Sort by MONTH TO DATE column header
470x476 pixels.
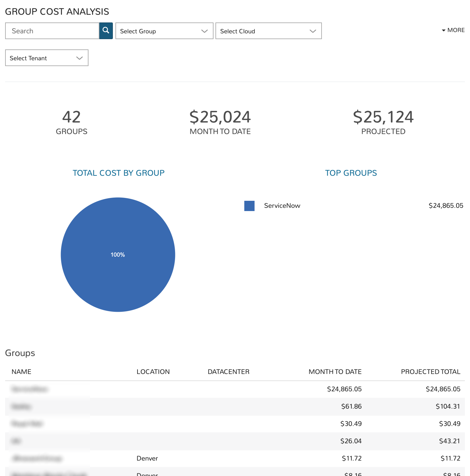pyautogui.click(x=335, y=372)
